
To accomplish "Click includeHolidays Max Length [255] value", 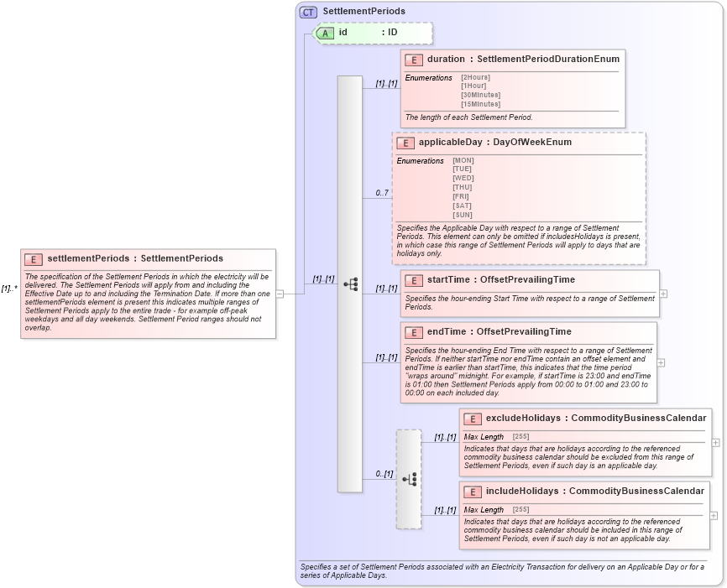I will tap(520, 509).
